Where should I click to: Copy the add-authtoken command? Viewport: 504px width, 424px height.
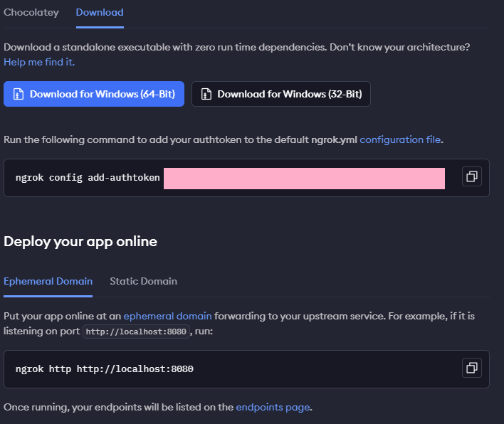click(x=471, y=176)
